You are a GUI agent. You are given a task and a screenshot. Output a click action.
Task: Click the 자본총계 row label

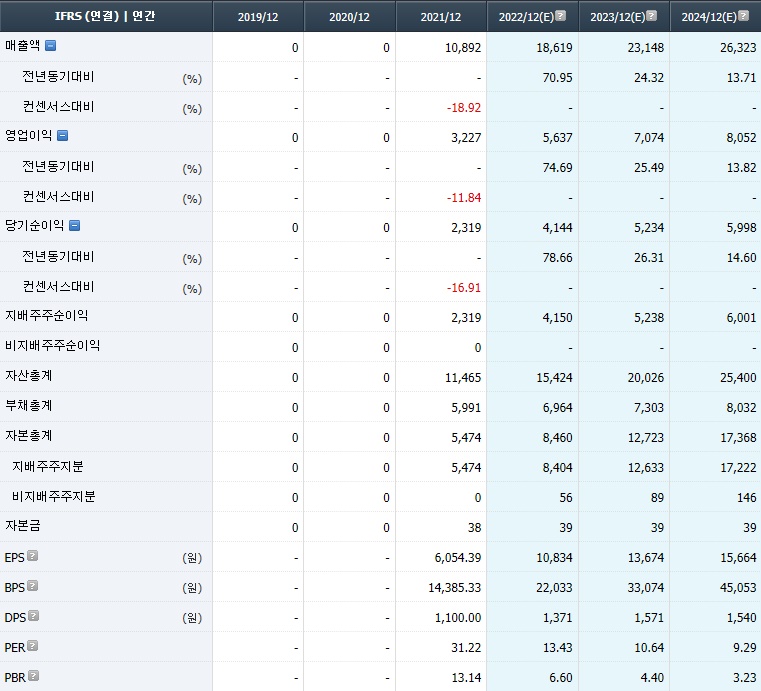coord(29,436)
